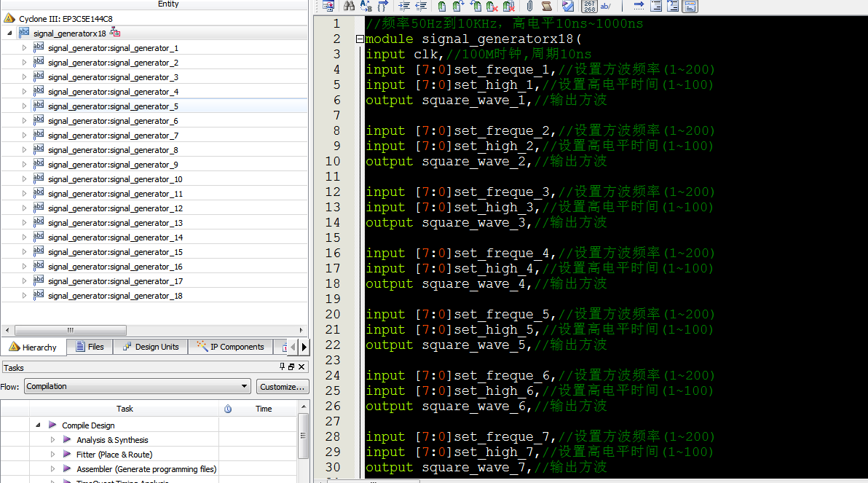The height and width of the screenshot is (483, 868).
Task: Click the top-level hierarchy icon beside signal_generatorx18
Action: point(115,32)
